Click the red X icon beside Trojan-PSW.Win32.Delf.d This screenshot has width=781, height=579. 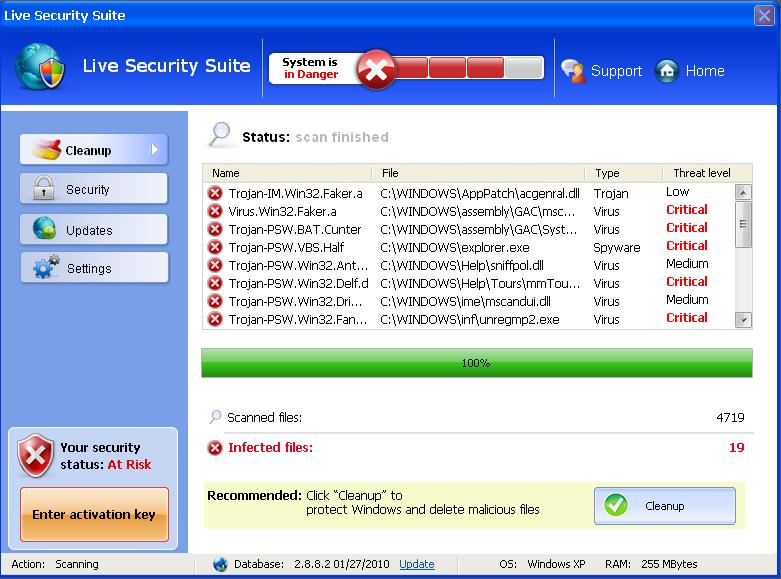[x=215, y=283]
